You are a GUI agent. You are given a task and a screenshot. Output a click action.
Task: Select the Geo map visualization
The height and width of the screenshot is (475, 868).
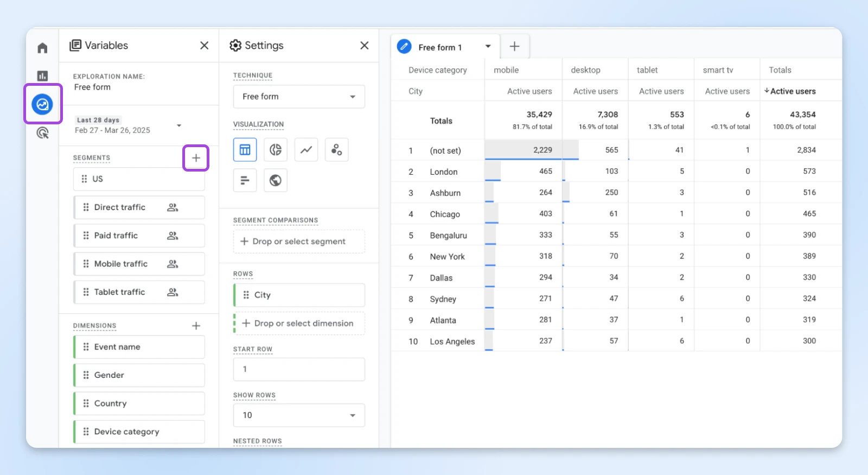click(x=276, y=180)
